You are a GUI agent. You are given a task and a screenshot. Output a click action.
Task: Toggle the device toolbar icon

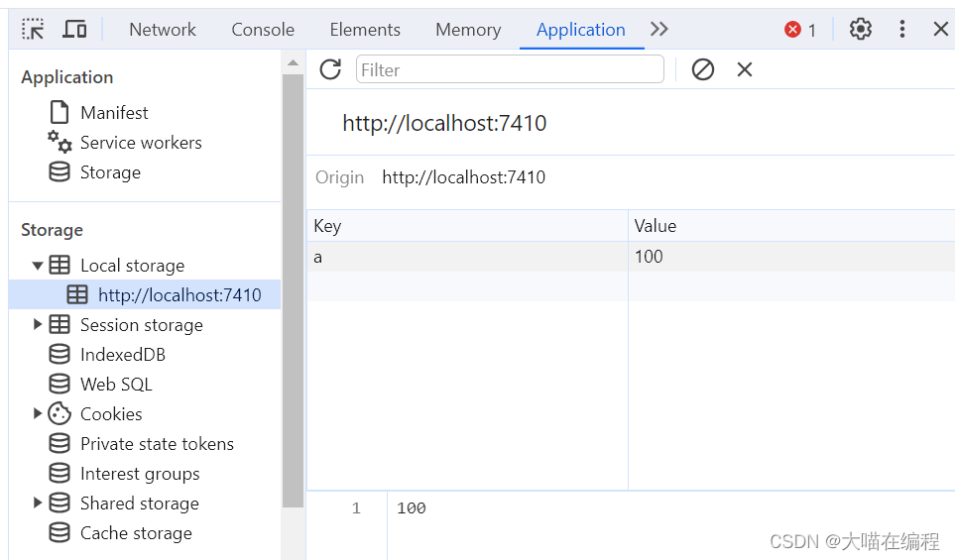click(x=74, y=29)
